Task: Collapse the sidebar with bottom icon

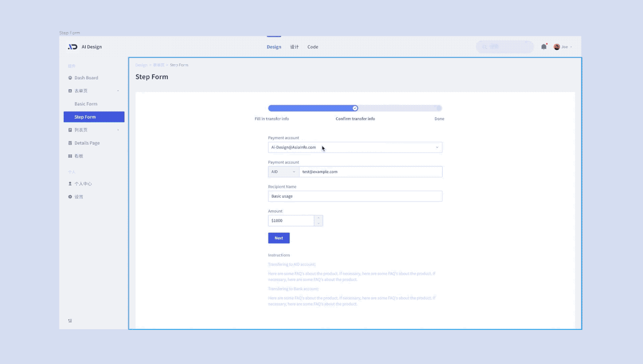Action: click(70, 321)
